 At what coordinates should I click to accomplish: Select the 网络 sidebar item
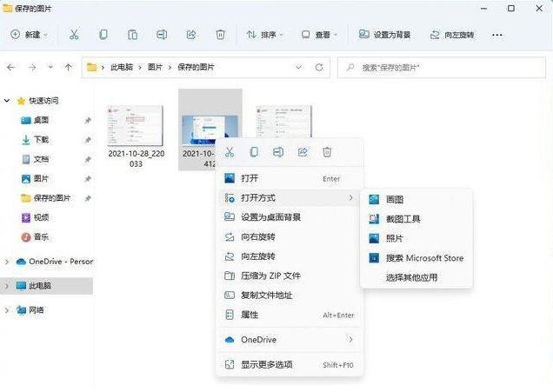[36, 310]
